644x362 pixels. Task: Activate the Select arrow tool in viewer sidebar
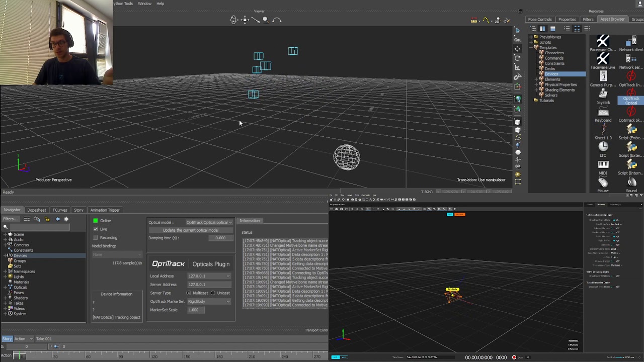(517, 31)
